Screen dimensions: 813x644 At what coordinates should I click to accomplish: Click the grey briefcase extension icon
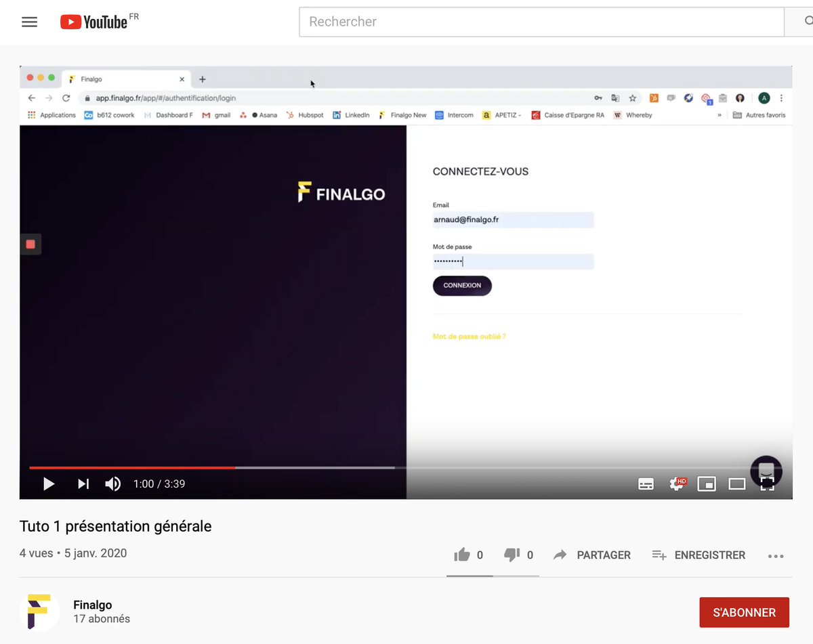tap(723, 98)
